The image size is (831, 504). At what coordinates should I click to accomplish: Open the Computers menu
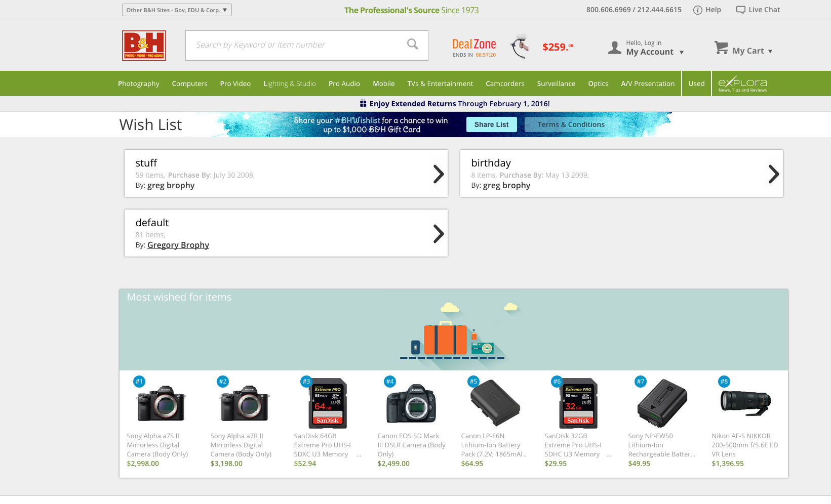189,83
